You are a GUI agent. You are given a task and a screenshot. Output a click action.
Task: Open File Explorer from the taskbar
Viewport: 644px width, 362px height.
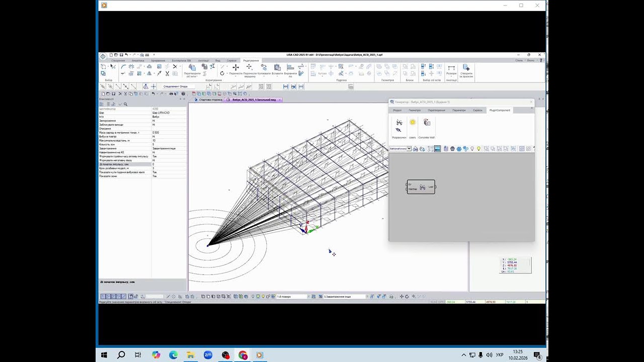click(190, 355)
